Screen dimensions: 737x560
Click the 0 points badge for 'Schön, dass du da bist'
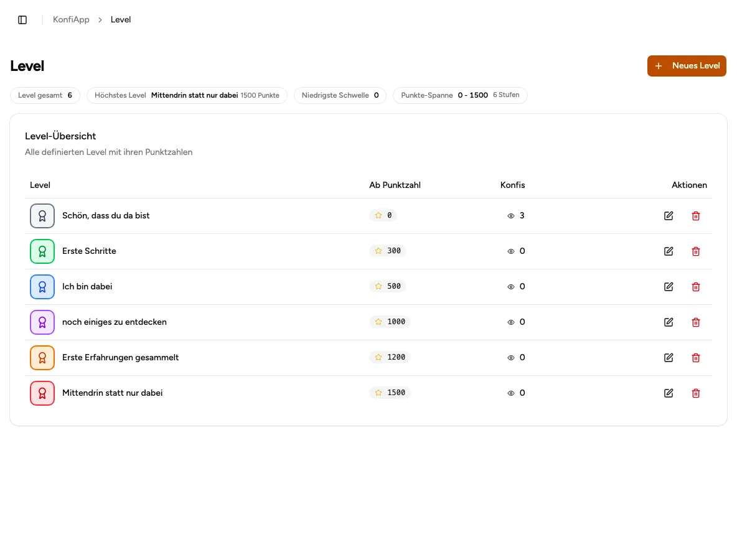coord(383,215)
